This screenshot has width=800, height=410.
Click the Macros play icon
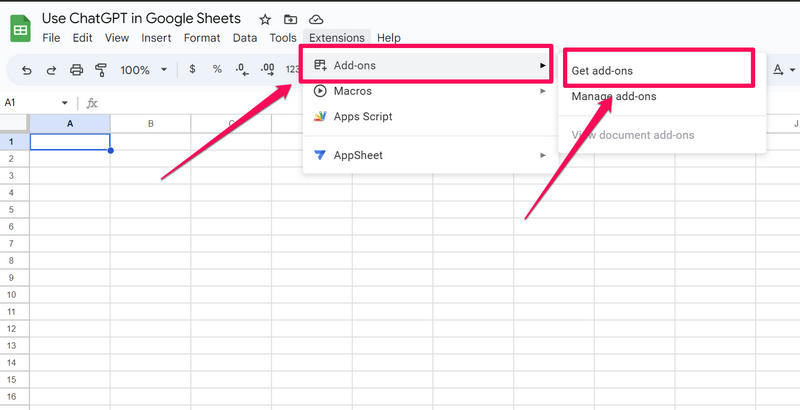320,91
